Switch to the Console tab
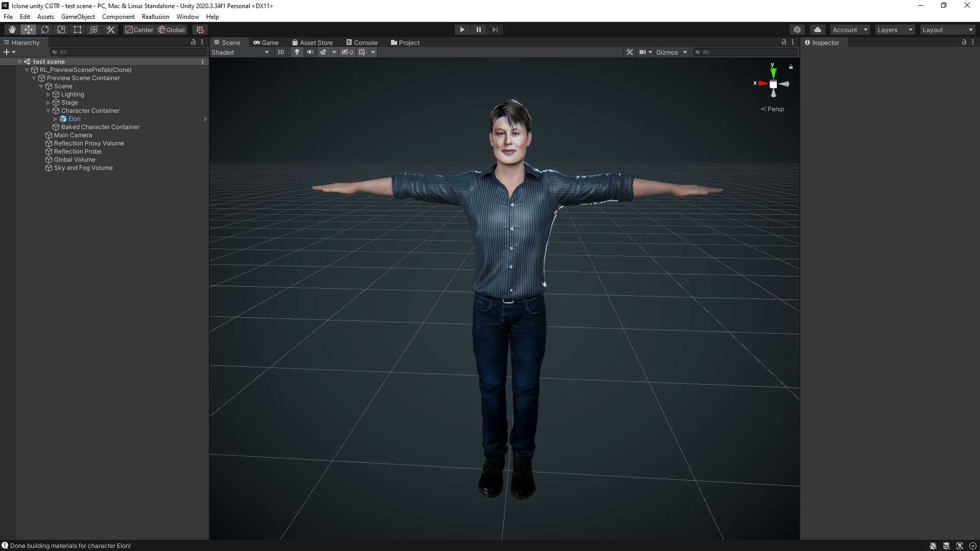The height and width of the screenshot is (551, 980). point(362,42)
